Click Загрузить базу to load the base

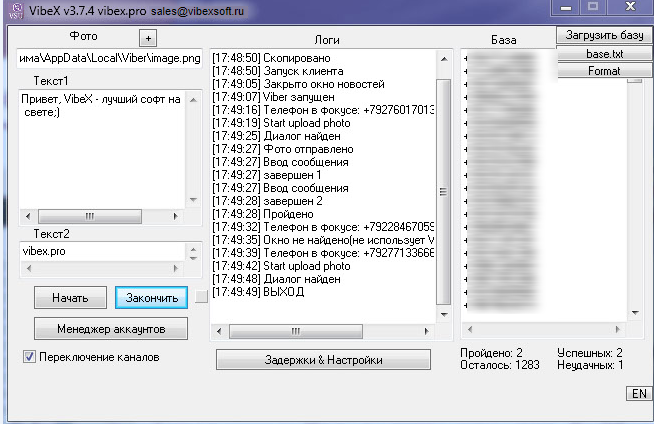[x=603, y=36]
